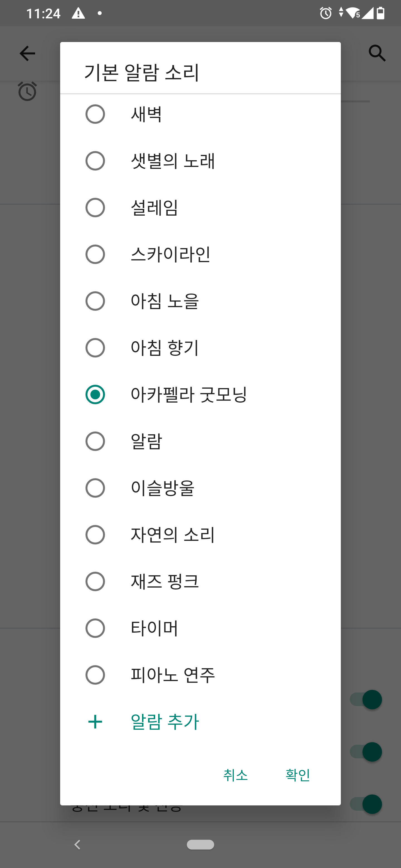This screenshot has height=868, width=401.
Task: Tap the 취소 cancel button
Action: (x=235, y=775)
